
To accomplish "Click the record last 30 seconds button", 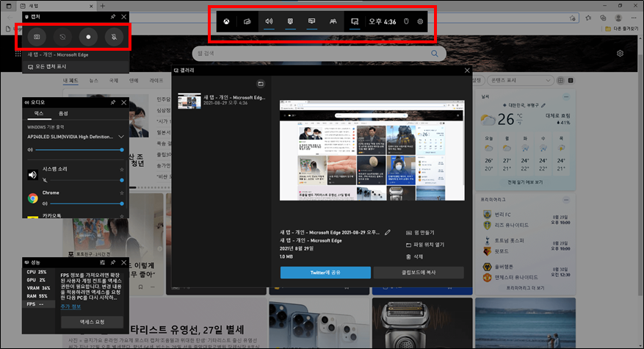I will (62, 37).
